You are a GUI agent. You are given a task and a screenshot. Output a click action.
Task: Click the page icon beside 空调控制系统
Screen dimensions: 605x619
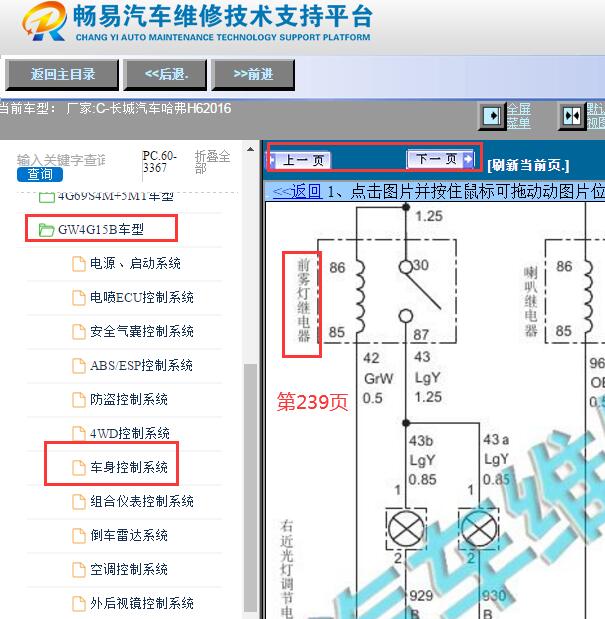point(79,569)
